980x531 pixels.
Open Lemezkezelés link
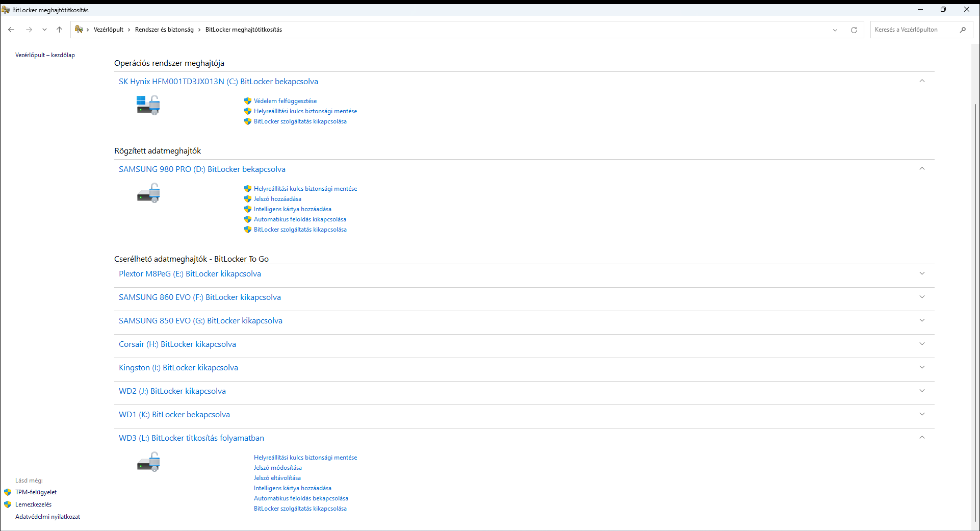(x=33, y=504)
